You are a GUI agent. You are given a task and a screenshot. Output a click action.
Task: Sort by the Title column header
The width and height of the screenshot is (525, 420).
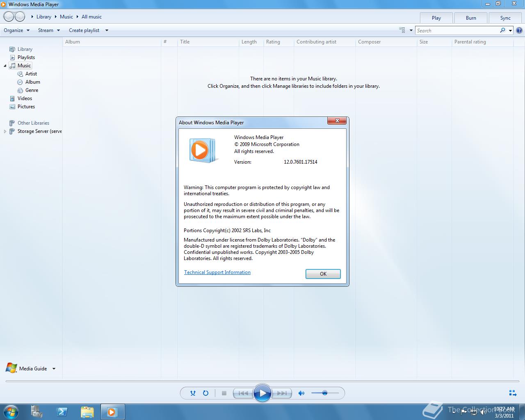[x=208, y=42]
